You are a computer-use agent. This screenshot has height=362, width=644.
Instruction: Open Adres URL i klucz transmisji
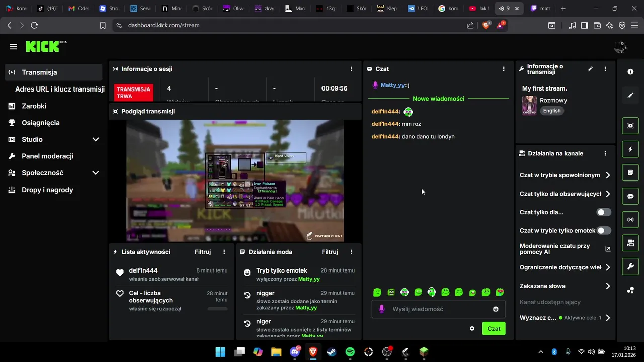point(59,89)
